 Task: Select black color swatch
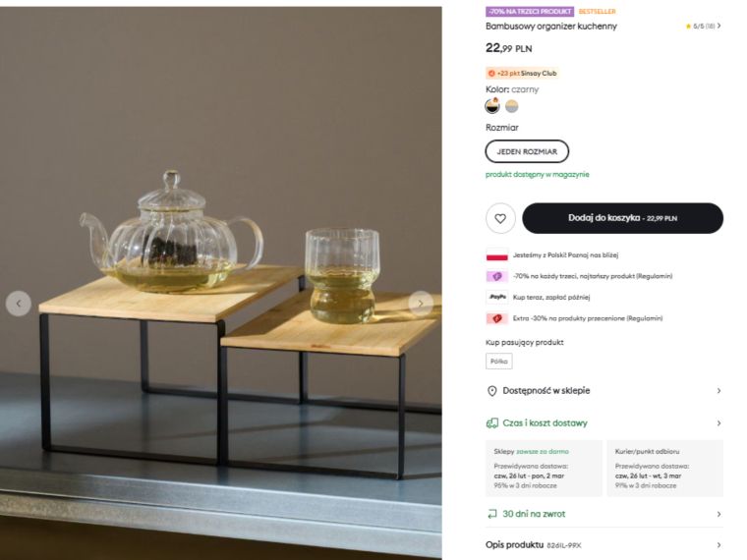492,106
